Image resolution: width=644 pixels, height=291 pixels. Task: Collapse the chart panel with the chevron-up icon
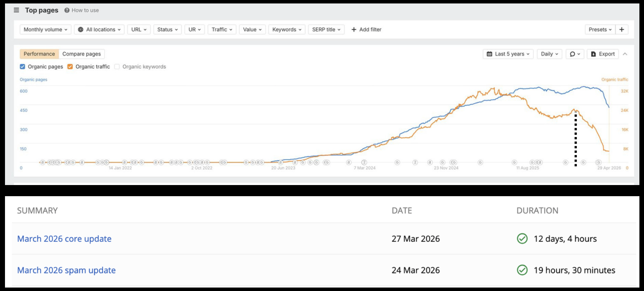coord(625,54)
